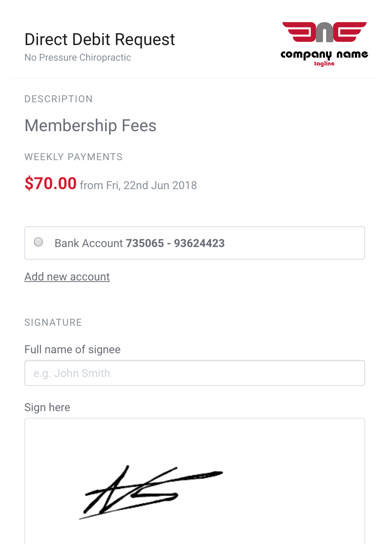Click the Sign here label

click(x=47, y=407)
